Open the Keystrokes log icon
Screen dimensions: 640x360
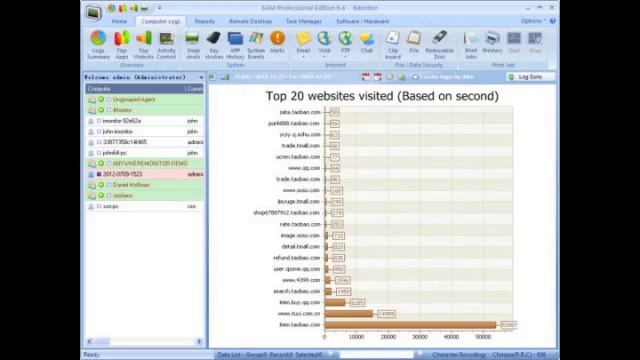click(x=213, y=38)
